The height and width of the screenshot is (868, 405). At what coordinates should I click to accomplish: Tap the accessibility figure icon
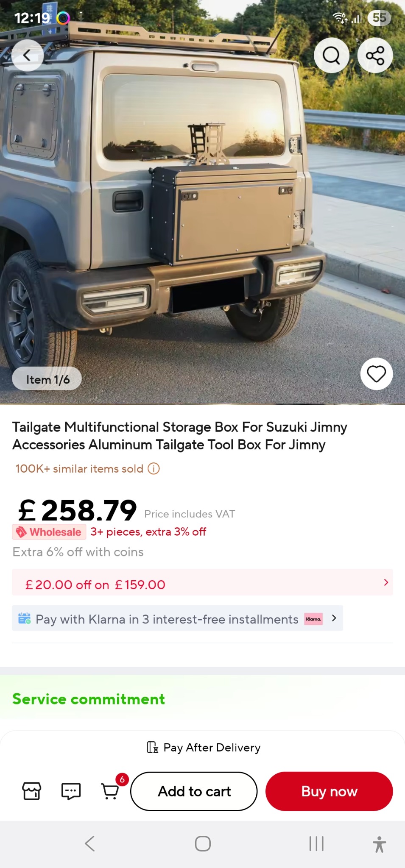(x=379, y=844)
